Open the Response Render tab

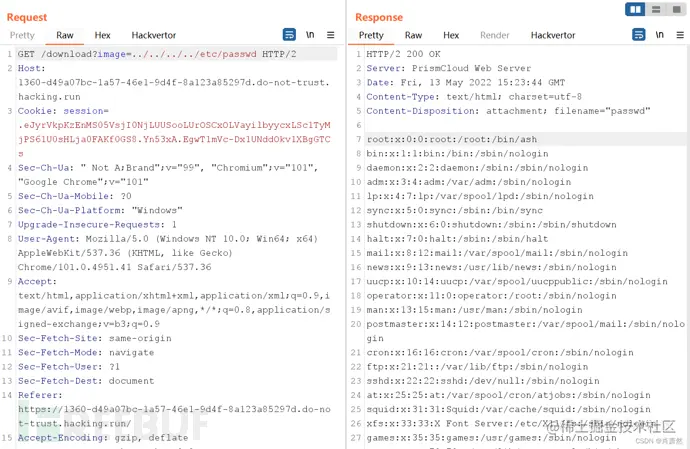point(495,35)
